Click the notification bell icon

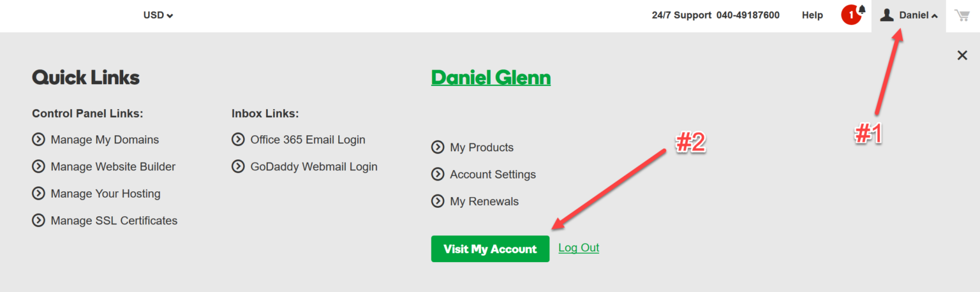click(x=862, y=10)
